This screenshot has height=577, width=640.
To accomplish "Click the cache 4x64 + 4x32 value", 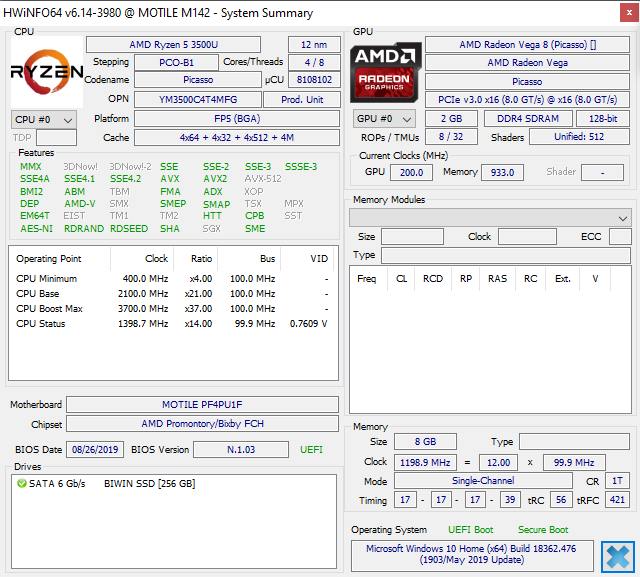I will click(x=237, y=138).
